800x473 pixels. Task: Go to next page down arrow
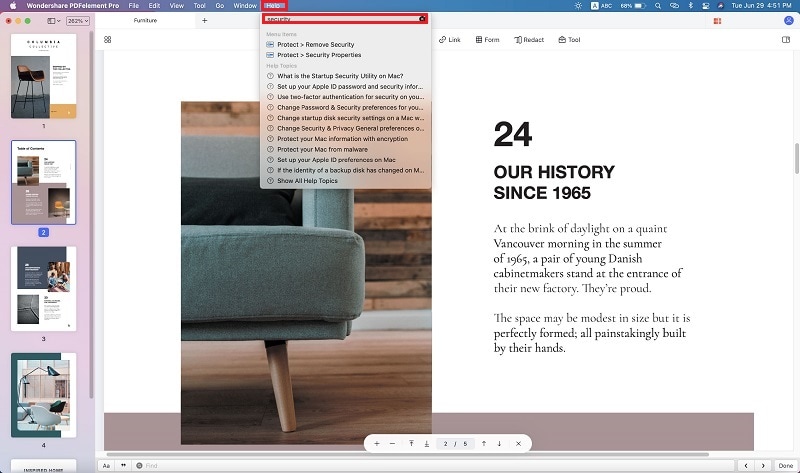(499, 443)
